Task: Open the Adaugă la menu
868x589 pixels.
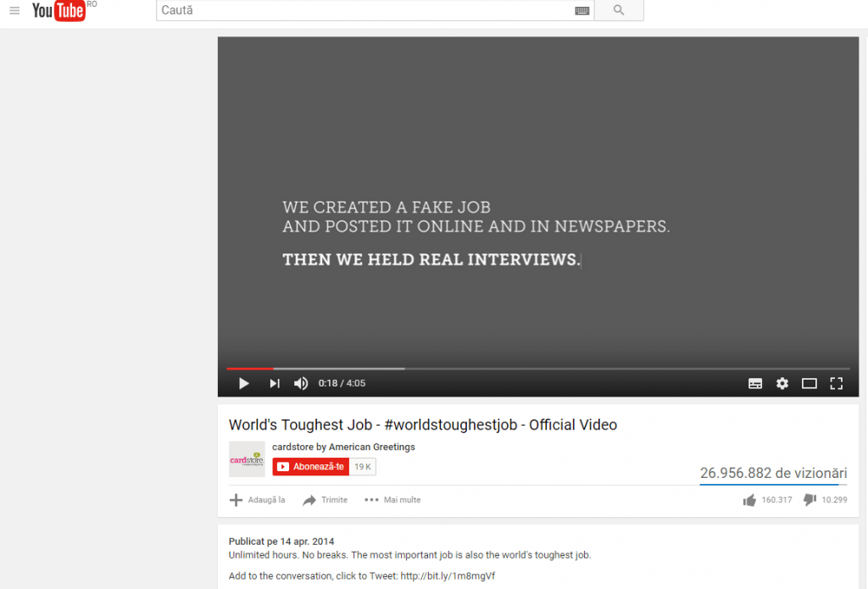Action: tap(258, 500)
